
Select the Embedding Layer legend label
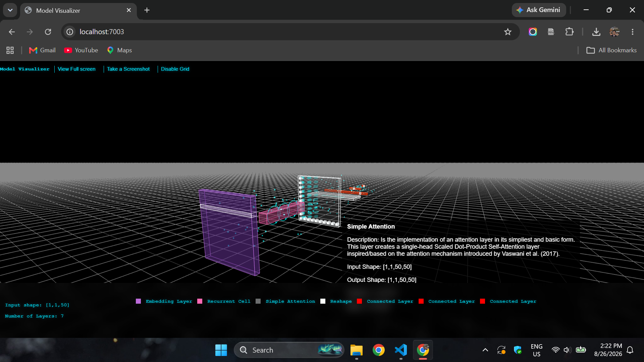pos(169,301)
